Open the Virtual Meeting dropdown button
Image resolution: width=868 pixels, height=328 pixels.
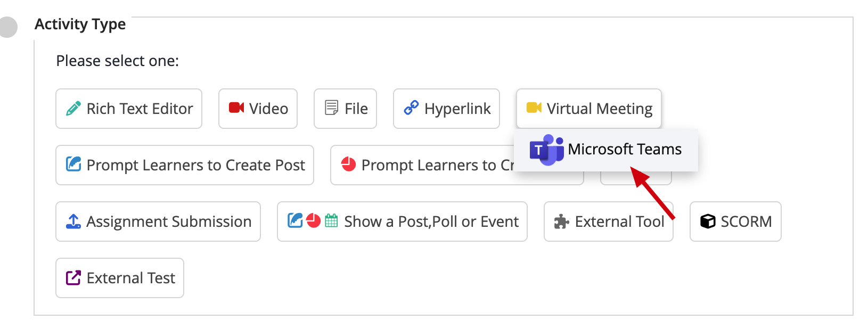point(589,109)
